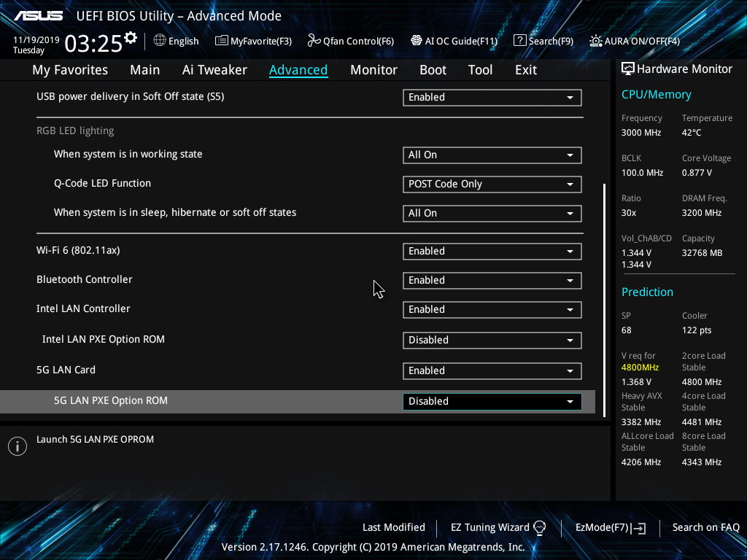Launch EZ Tuning Wizard

tap(489, 528)
